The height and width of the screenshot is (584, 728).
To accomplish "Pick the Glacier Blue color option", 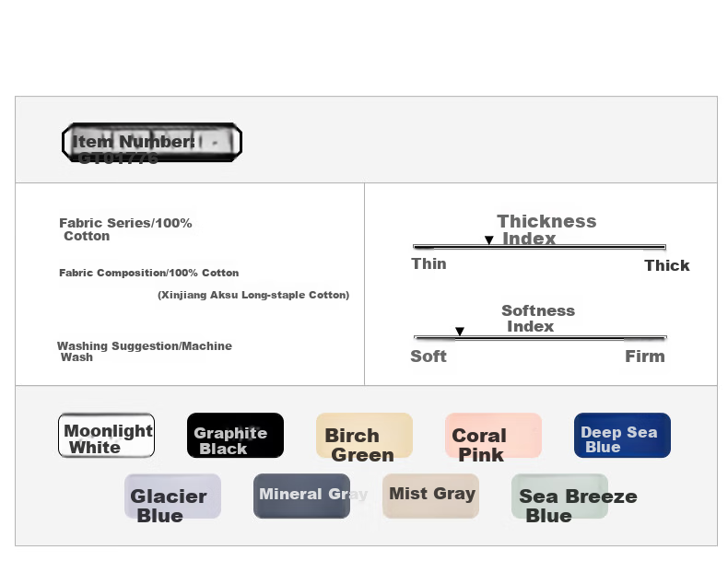I will (x=172, y=496).
